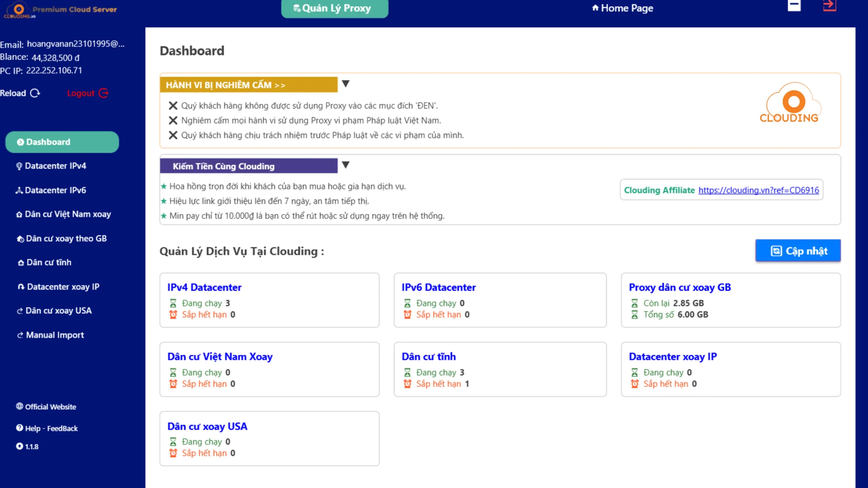Click the red Logout arrow icon
868x488 pixels.
point(103,93)
